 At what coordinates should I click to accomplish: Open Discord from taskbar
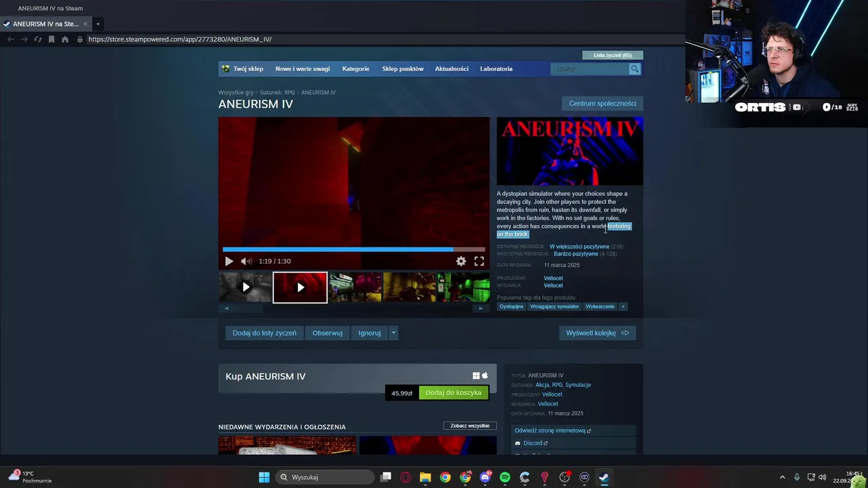(x=485, y=477)
